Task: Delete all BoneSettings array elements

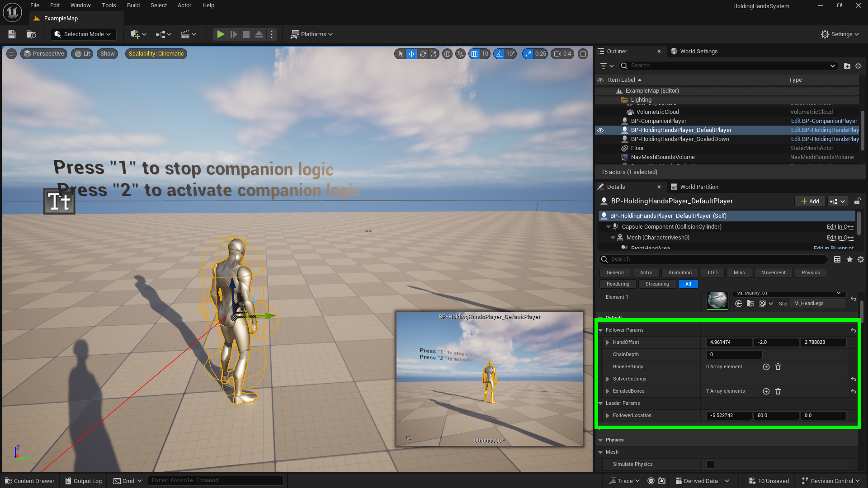Action: tap(778, 367)
